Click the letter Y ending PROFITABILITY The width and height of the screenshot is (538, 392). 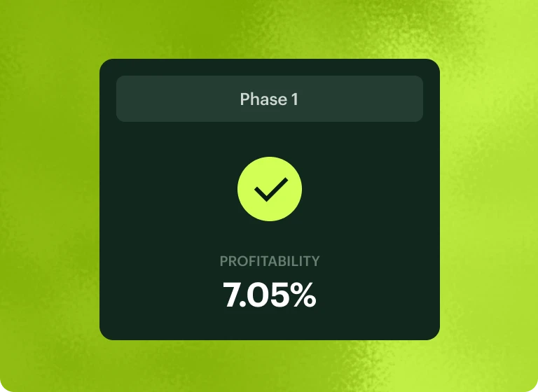pos(315,261)
